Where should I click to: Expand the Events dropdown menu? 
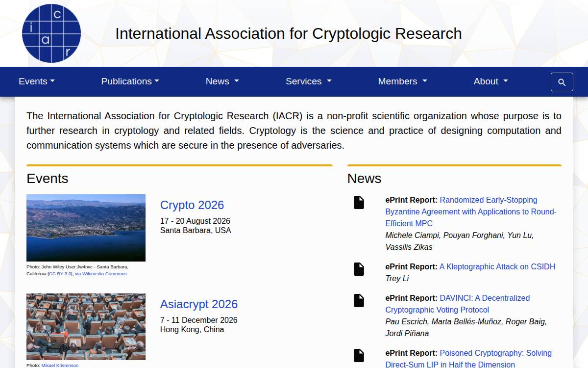coord(37,81)
